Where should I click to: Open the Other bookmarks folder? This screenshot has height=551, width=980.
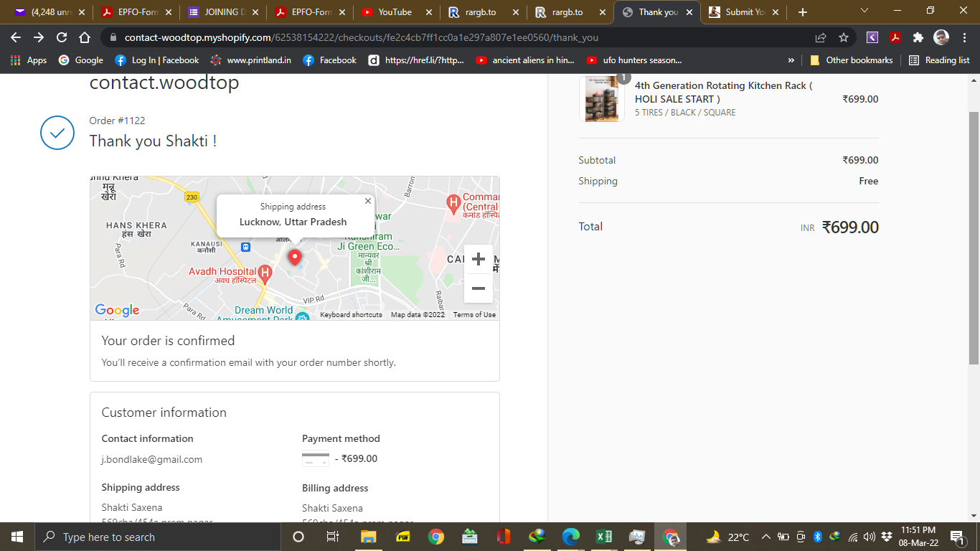[x=852, y=60]
